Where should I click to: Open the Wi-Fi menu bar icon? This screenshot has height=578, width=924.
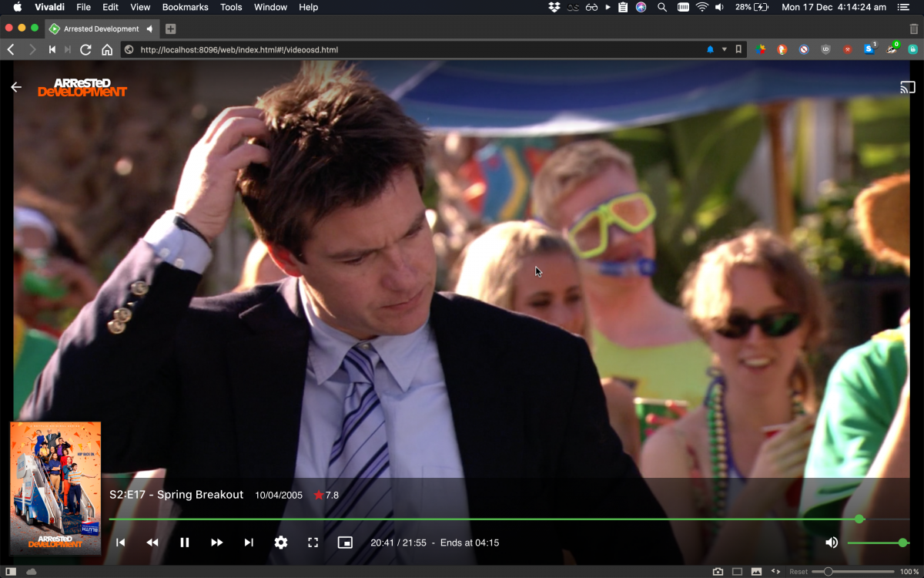(701, 7)
